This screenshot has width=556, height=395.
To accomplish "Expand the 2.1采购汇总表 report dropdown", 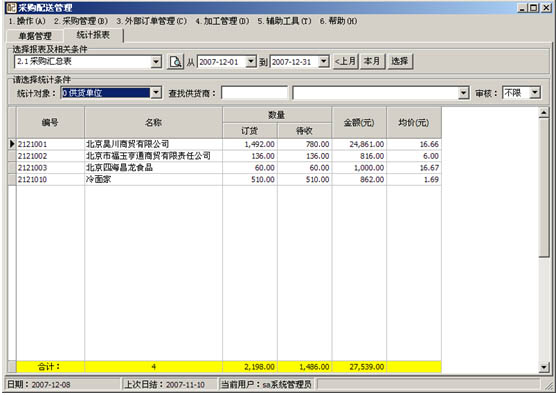I will coord(156,62).
